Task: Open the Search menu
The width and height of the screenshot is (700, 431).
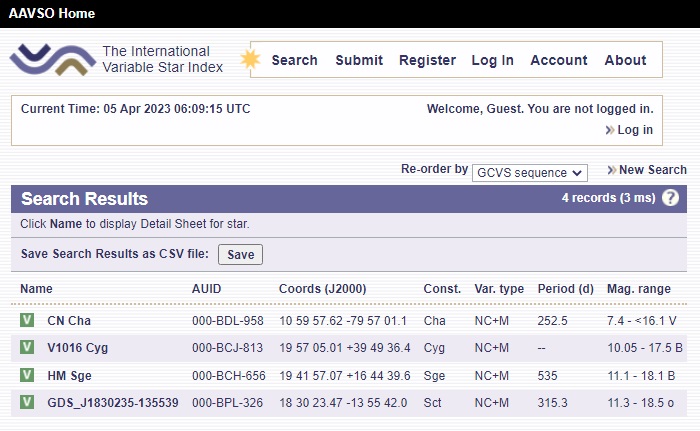Action: [x=295, y=60]
